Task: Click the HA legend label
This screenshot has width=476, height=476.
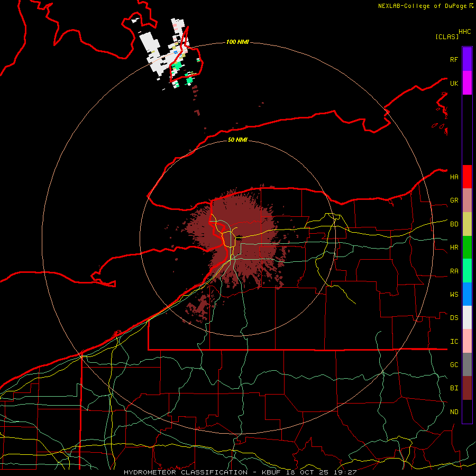Action: pos(454,177)
